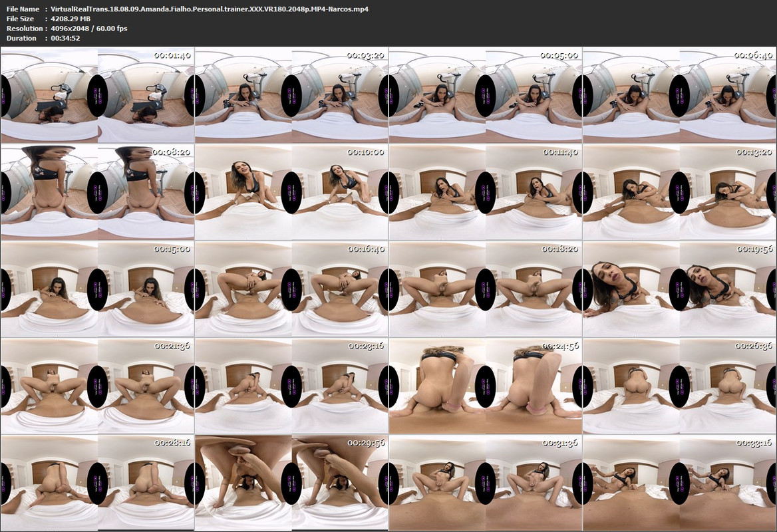Click the Duration value 00:34:52
Viewport: 777px width, 532px height.
pos(65,38)
